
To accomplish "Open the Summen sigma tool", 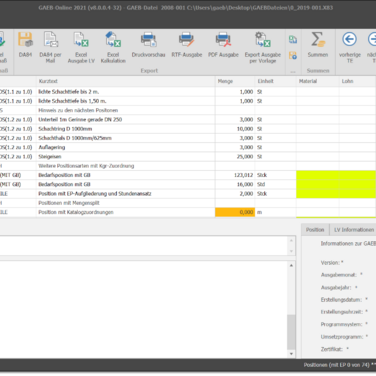I will (x=318, y=44).
